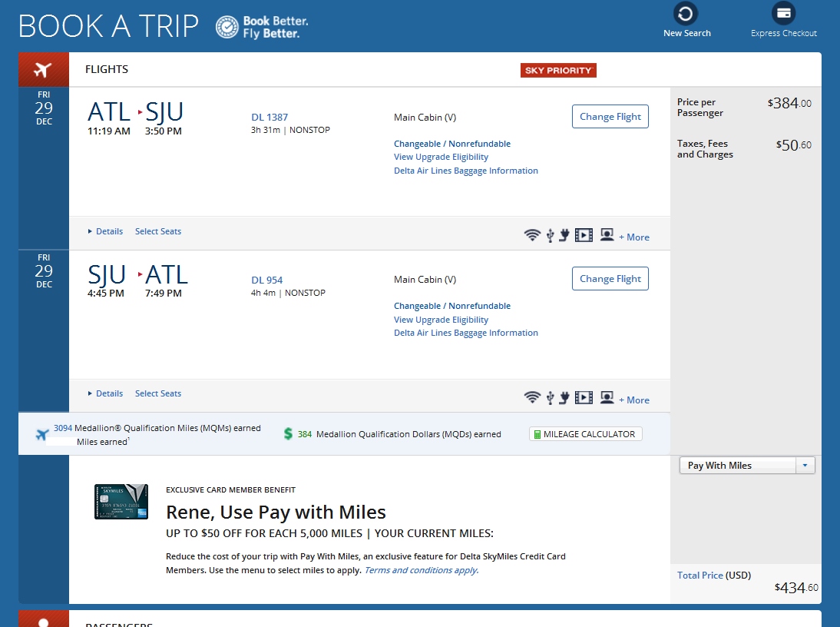
Task: Click the Express Checkout credit card icon
Action: click(x=784, y=13)
